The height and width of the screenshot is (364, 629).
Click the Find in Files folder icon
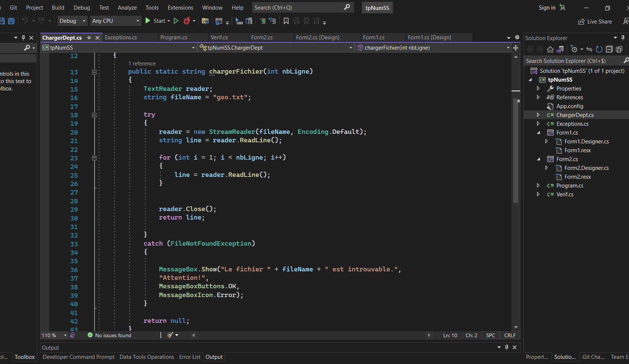[206, 21]
